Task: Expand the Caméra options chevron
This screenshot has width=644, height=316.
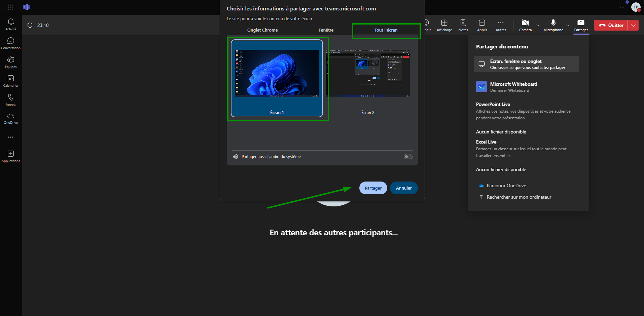Action: (x=537, y=26)
